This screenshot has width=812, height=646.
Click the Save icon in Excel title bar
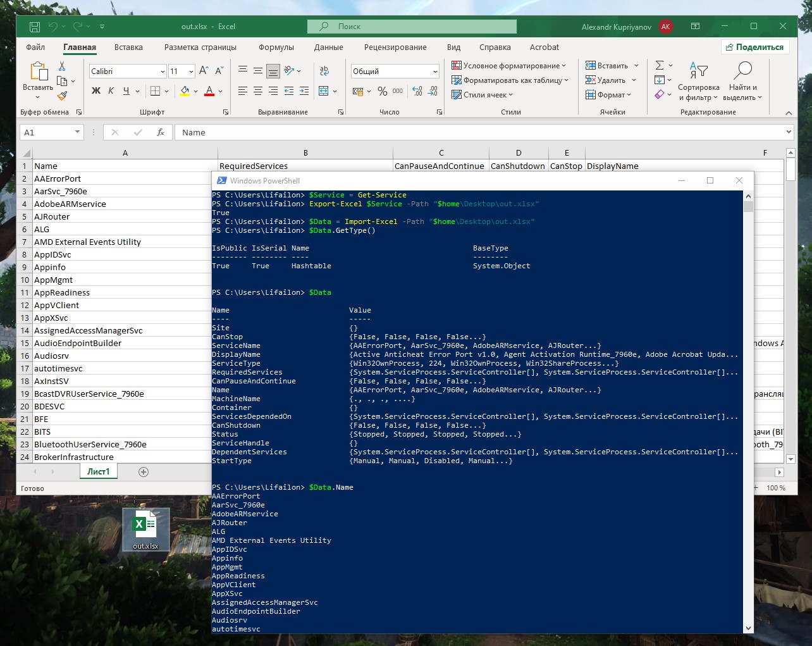35,27
